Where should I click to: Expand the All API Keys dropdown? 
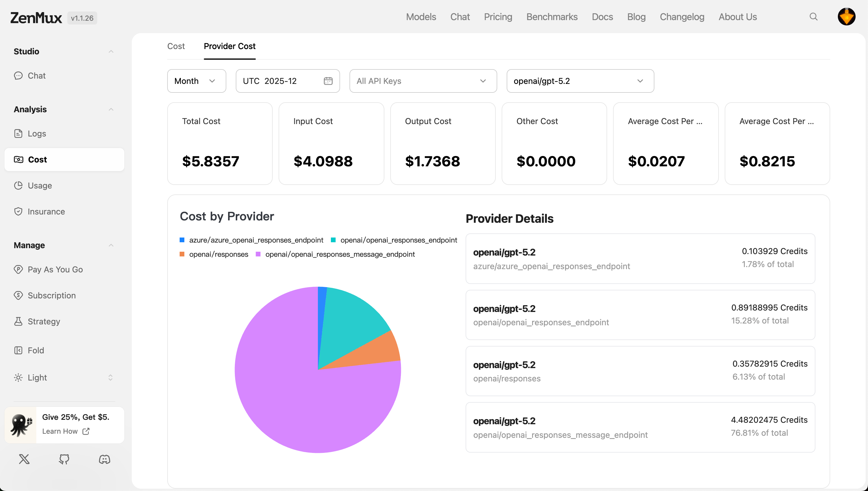coord(423,81)
